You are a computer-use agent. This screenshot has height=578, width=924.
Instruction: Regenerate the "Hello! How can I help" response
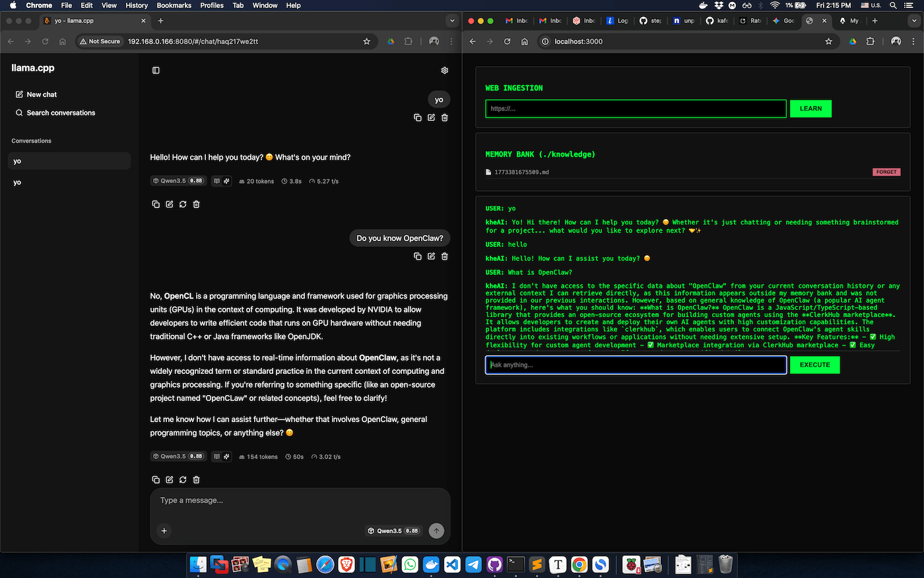pyautogui.click(x=183, y=204)
